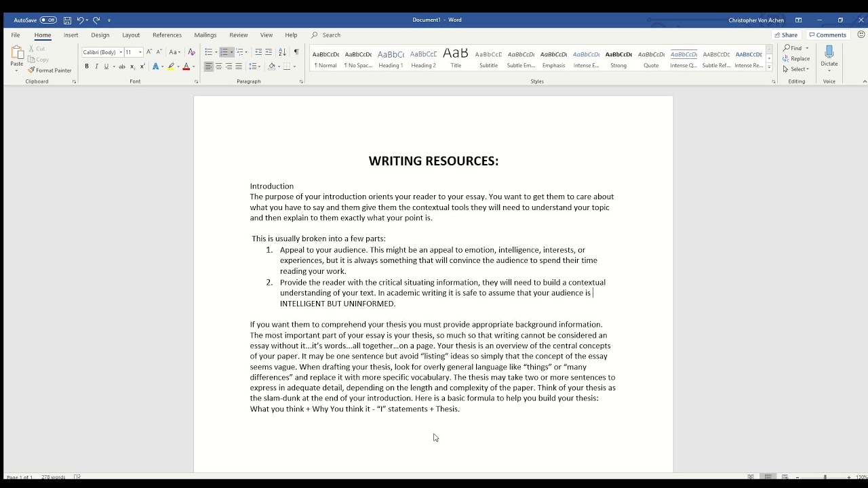Expand the Styles gallery list
Image resolution: width=868 pixels, height=488 pixels.
click(769, 66)
